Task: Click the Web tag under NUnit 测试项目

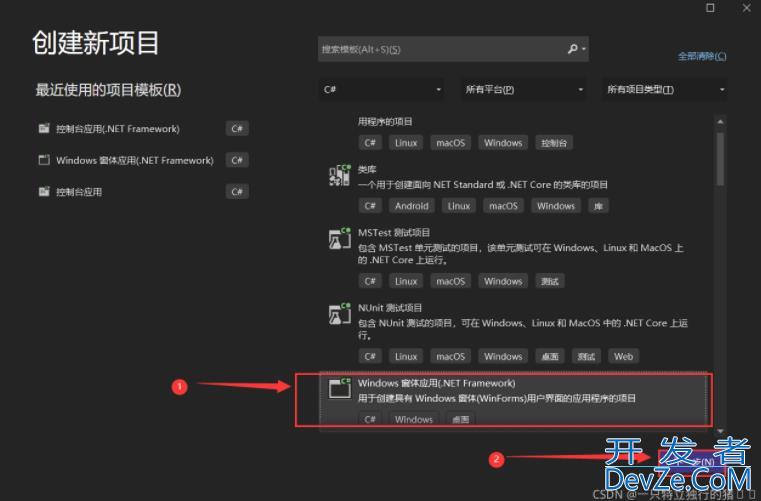Action: point(623,356)
